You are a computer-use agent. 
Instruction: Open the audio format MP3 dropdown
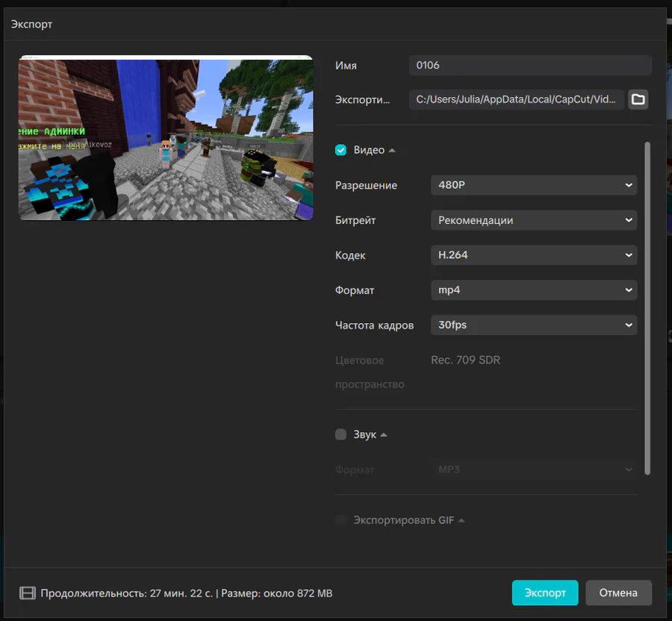(534, 469)
